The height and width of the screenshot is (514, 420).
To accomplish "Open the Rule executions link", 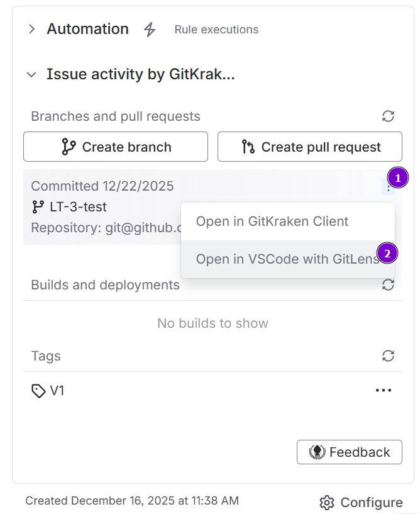I will pyautogui.click(x=216, y=29).
